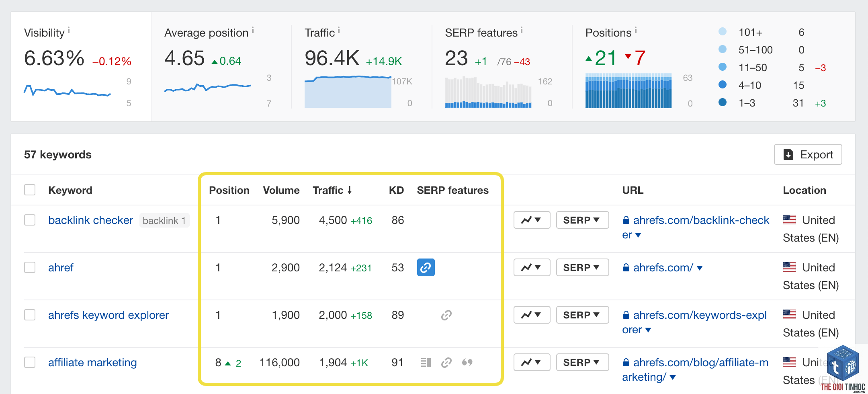Click lock icon beside ahrefs.com/ URL
This screenshot has width=868, height=394.
pyautogui.click(x=626, y=268)
